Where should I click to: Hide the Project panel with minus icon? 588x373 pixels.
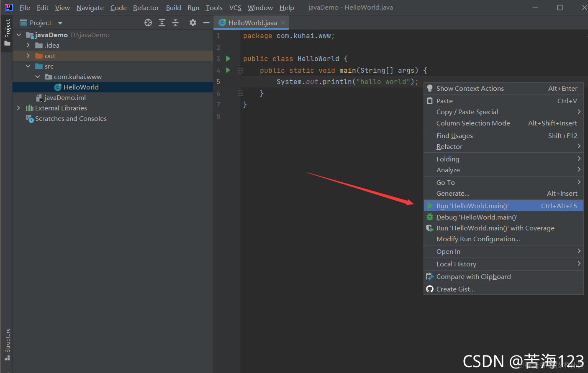point(206,23)
